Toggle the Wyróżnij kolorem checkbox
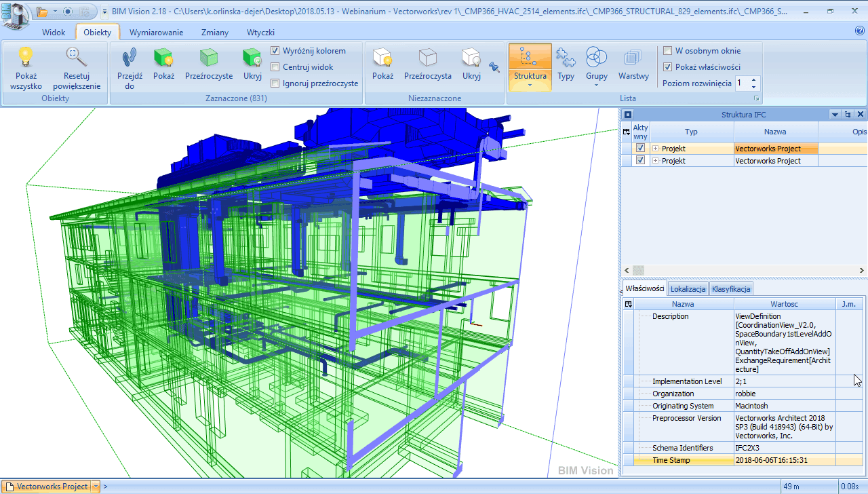 (x=275, y=51)
